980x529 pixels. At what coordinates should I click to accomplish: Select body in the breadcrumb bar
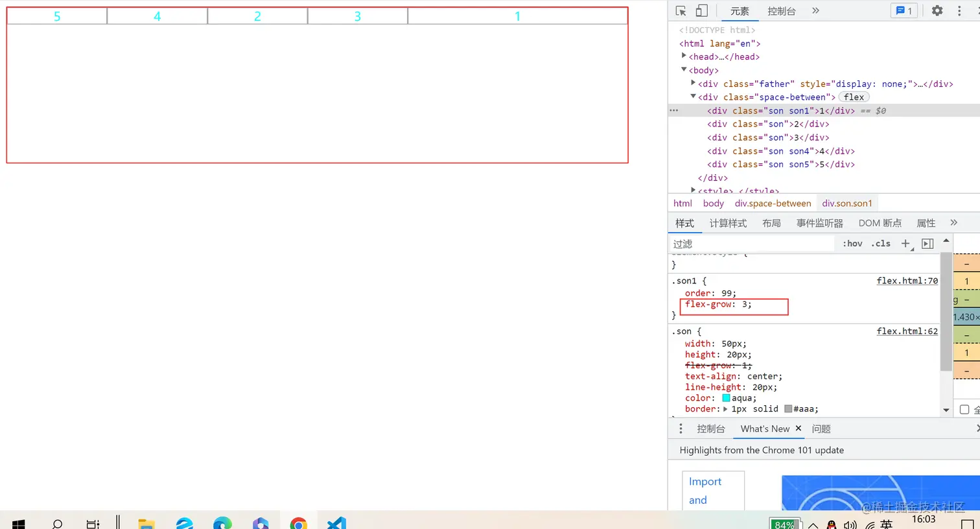(x=714, y=204)
